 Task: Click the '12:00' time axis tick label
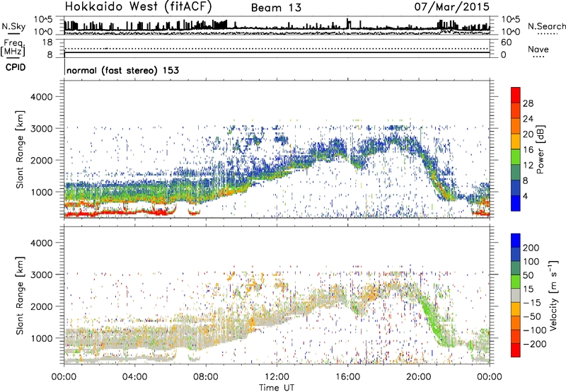click(x=277, y=377)
